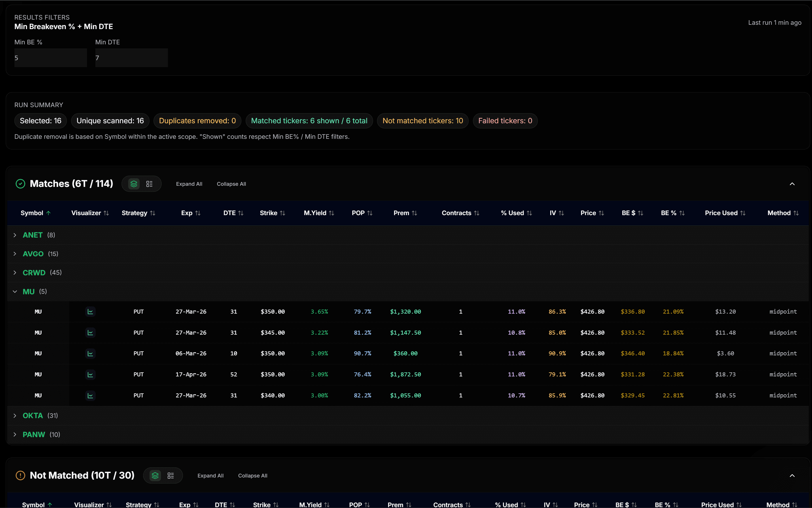Click the Not Matched warning status icon

[20, 475]
